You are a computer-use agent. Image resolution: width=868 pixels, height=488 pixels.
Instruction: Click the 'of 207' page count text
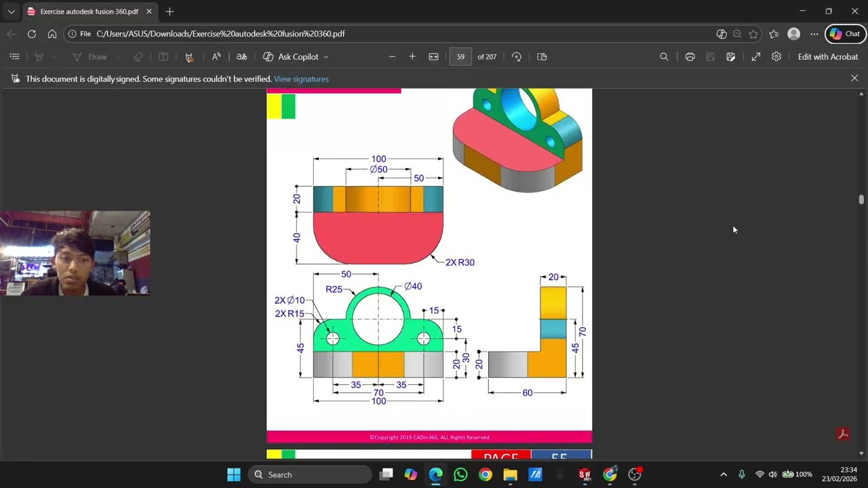487,57
